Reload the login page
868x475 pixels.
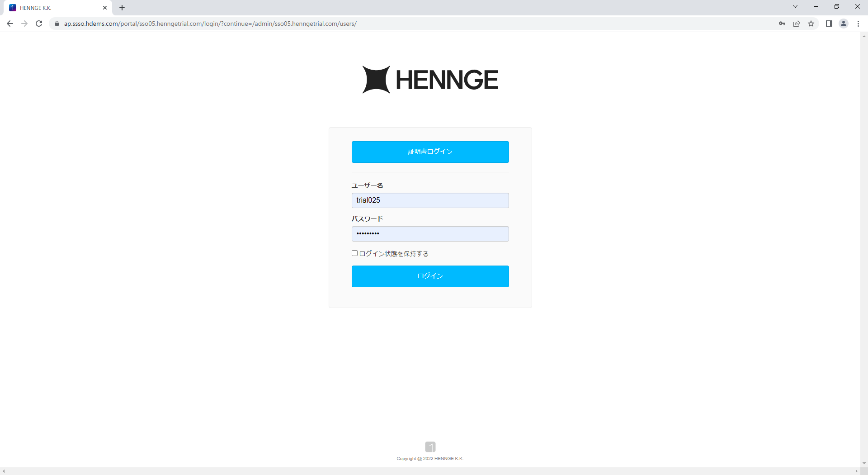click(39, 24)
